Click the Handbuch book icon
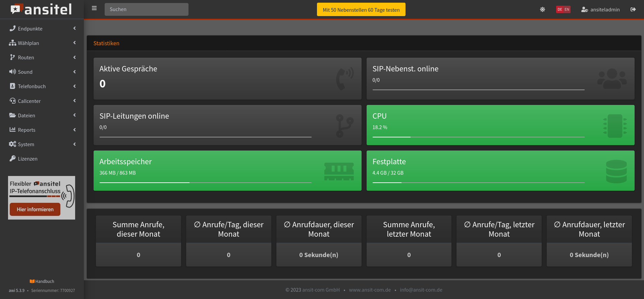The width and height of the screenshot is (644, 299). coord(32,282)
